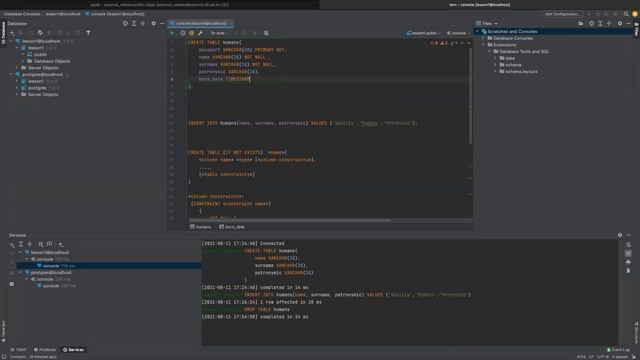Run the SQL statement with Execute button

[x=172, y=33]
